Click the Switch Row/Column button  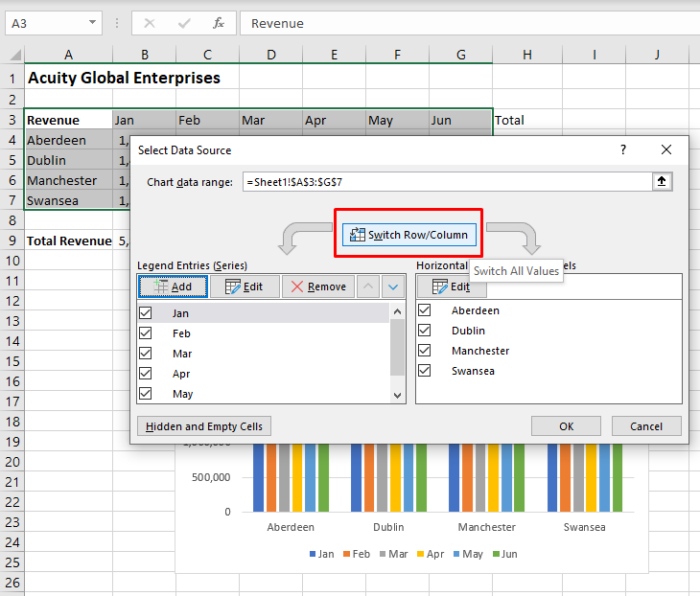click(x=408, y=235)
